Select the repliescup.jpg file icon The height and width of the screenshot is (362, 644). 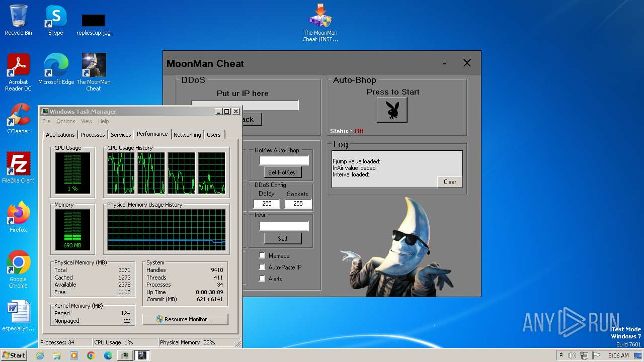point(94,24)
